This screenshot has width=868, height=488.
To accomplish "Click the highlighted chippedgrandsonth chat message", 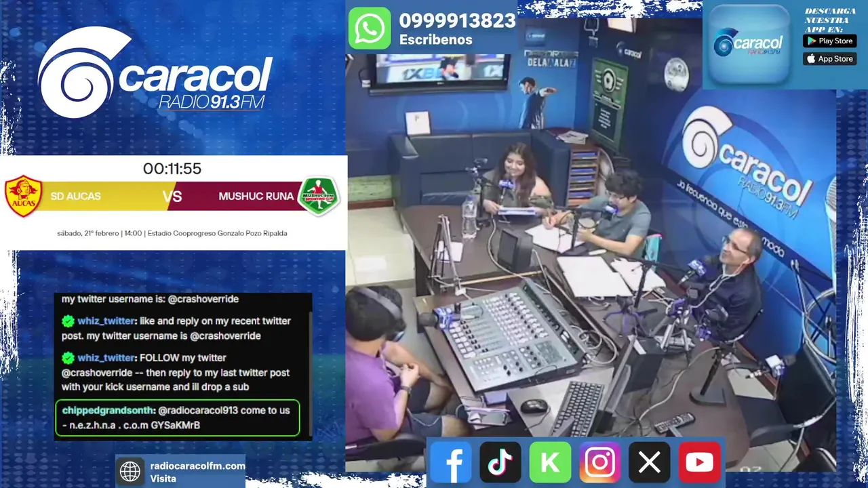I will [x=177, y=418].
